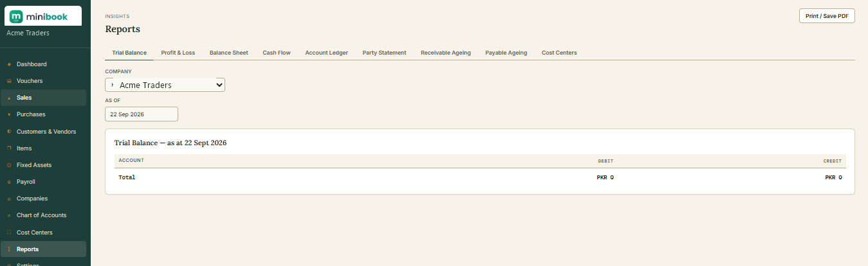Click the As Of date field
Viewport: 868px width, 266px height.
[142, 114]
